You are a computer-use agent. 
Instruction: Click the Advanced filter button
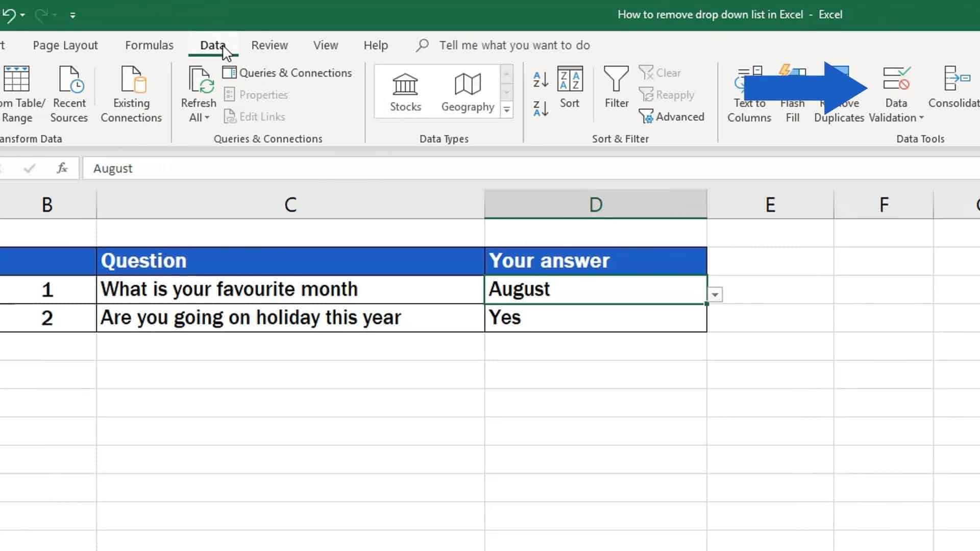pyautogui.click(x=680, y=116)
